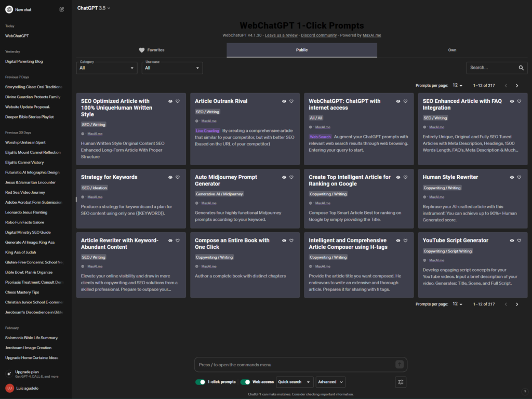Open the settings sliders icon near input

401,382
